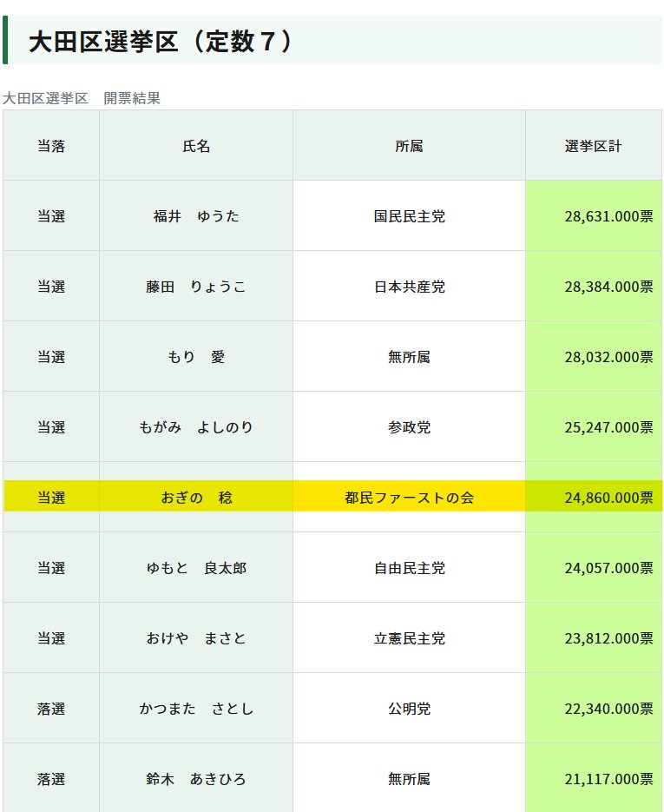664x812 pixels.
Task: Select the name もがみ よしのり
Action: click(196, 427)
